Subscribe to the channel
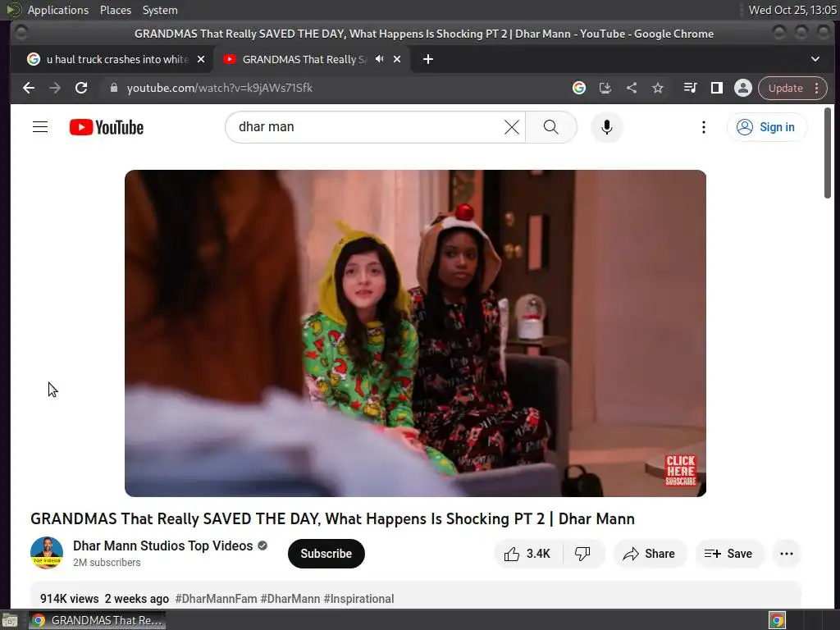840x630 pixels. 326,554
